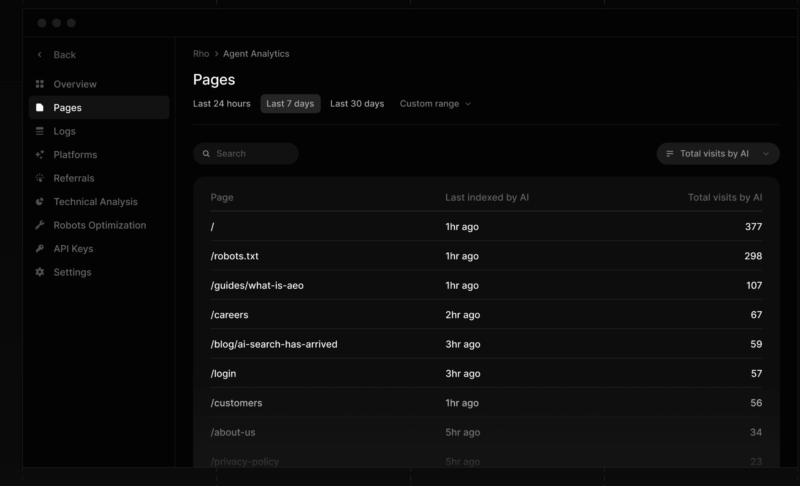Open the /guides/what-is-aeo row
This screenshot has width=800, height=486.
(257, 285)
